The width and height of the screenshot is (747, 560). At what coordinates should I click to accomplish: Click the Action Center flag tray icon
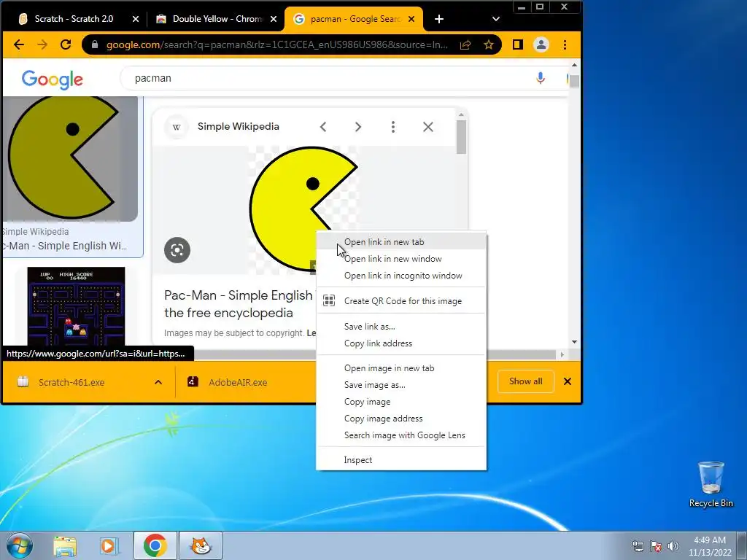(x=656, y=545)
